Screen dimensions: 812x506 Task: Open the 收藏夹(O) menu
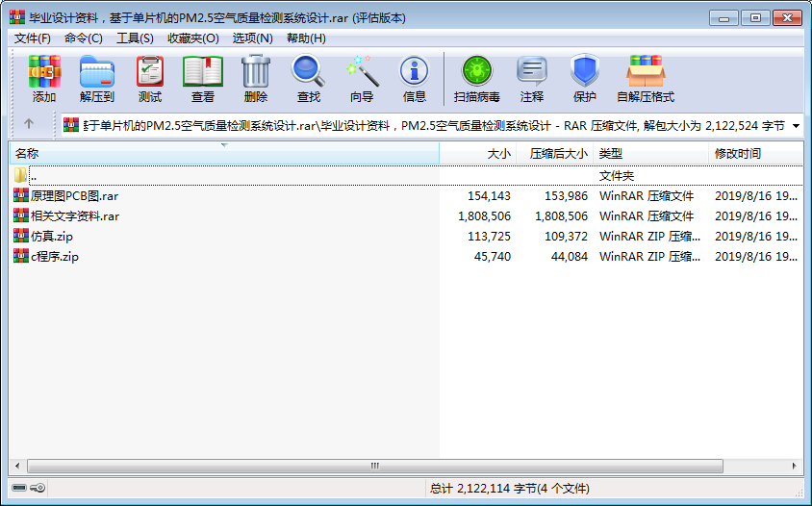(x=193, y=38)
